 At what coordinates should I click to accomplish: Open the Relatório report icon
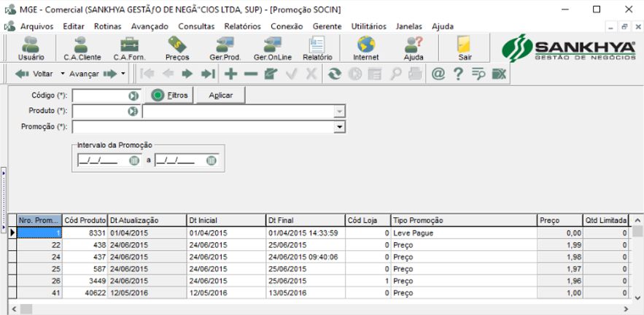[317, 48]
